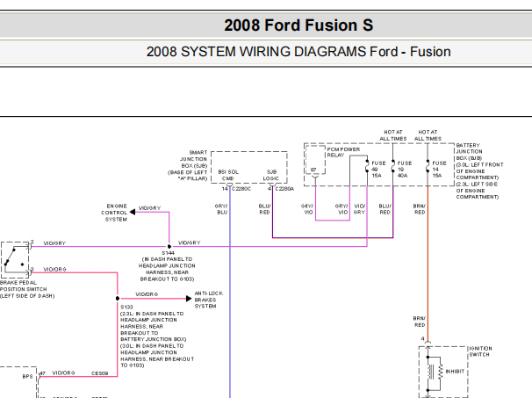The image size is (532, 398).
Task: Click the "BPS" label
Action: (27, 377)
